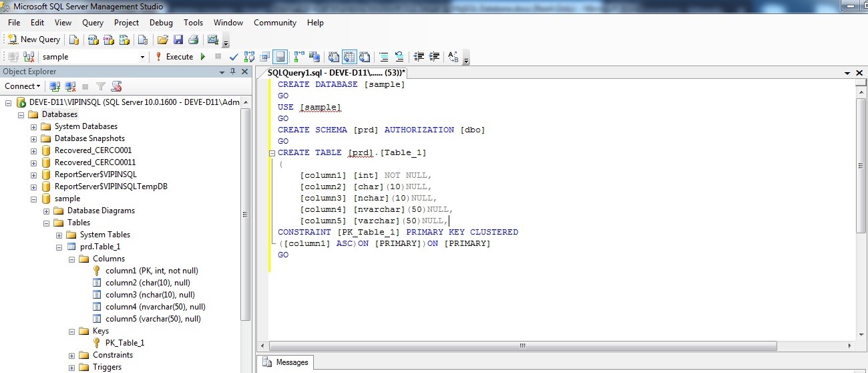
Task: Click the Filter funnel icon in Object Explorer
Action: (101, 86)
